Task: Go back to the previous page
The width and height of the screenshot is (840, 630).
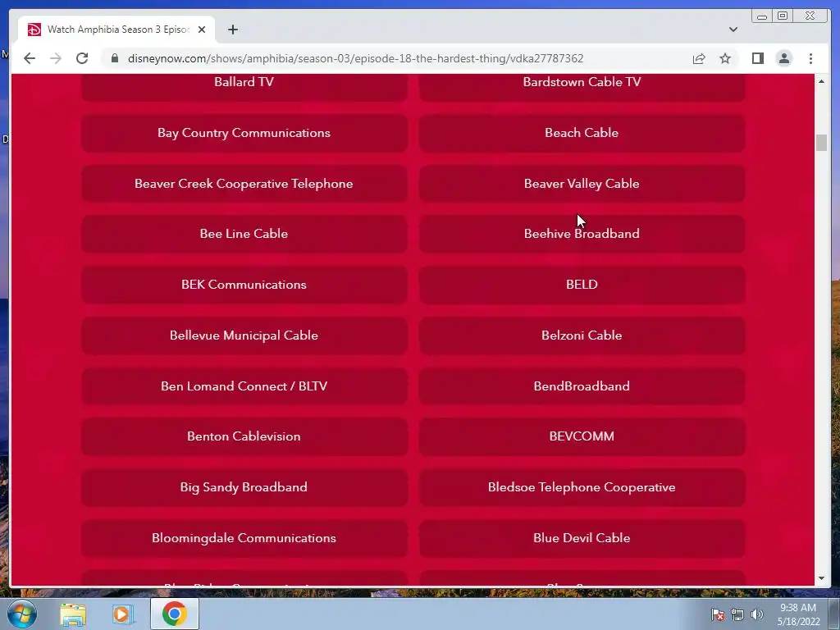Action: coord(30,58)
